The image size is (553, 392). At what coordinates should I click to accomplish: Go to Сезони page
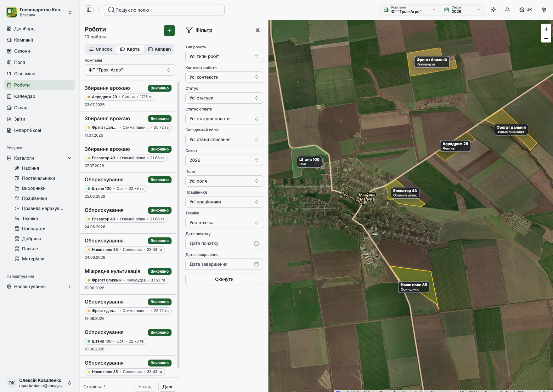tap(39, 51)
